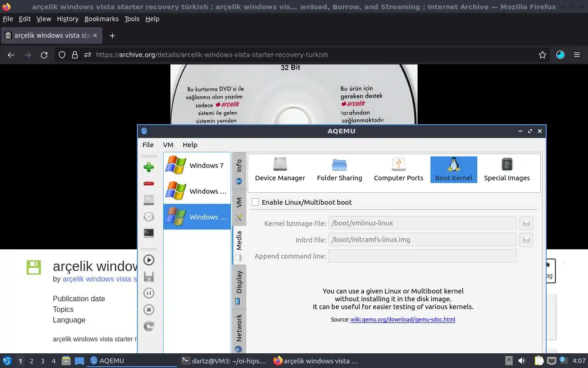Open AQEMU's VM menu
This screenshot has height=368, width=588.
pos(168,144)
